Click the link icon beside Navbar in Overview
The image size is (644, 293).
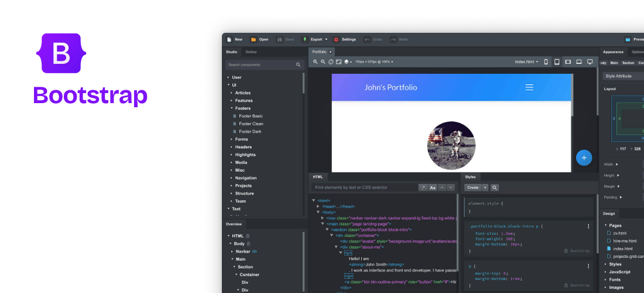[x=254, y=251]
